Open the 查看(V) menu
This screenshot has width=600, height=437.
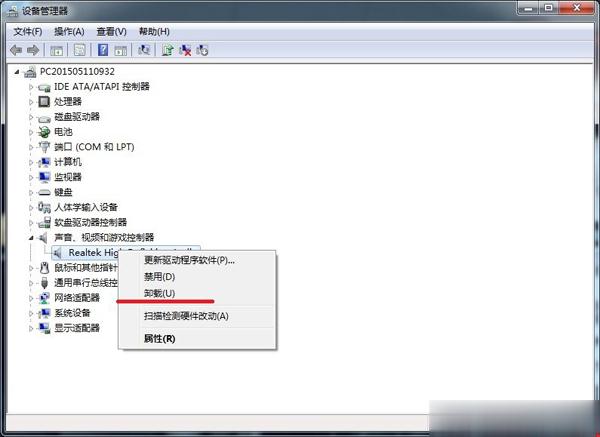click(111, 31)
